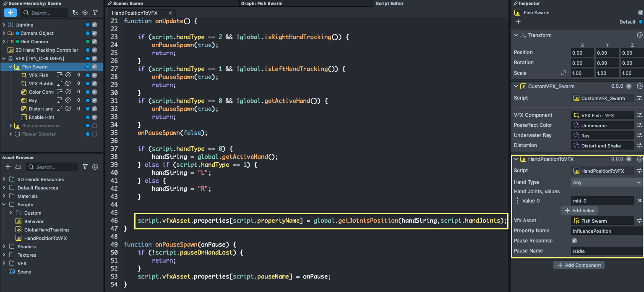Click the Scene Hierarchy filter funnel icon
This screenshot has width=644, height=292.
[95, 13]
